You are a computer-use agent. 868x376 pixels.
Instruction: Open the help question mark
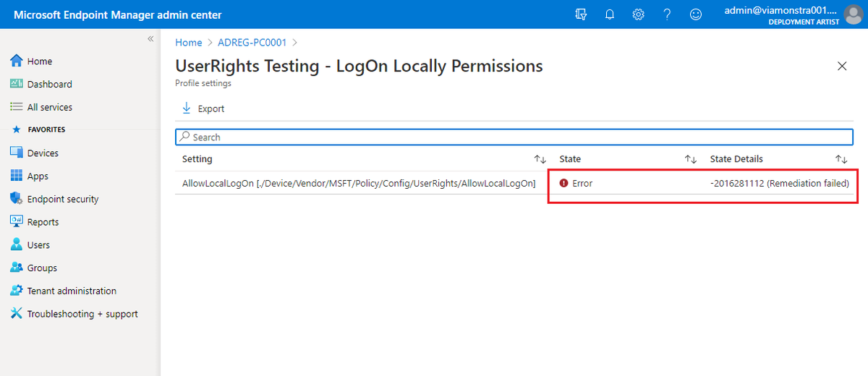coord(667,14)
